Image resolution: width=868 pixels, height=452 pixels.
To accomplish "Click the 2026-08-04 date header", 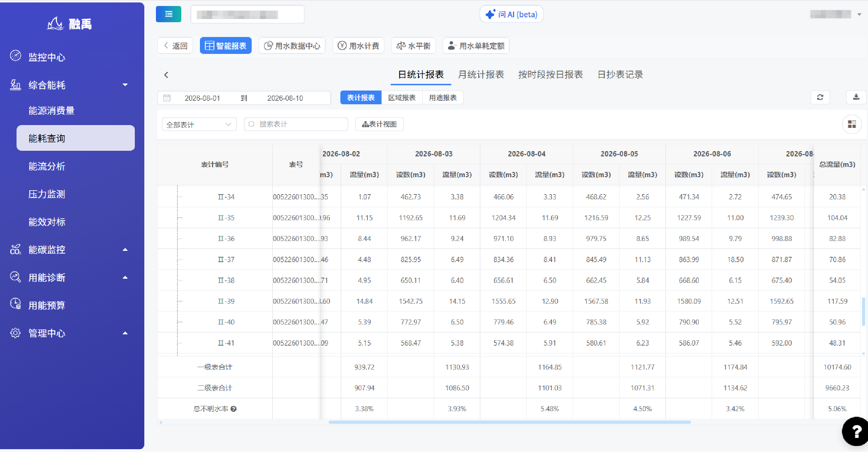I will [527, 154].
